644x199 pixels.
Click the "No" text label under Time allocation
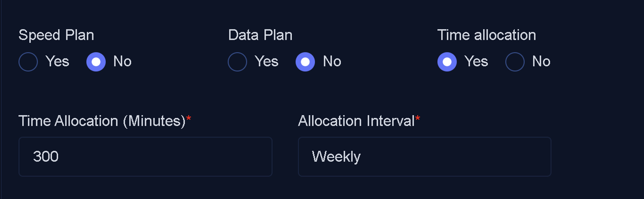541,62
